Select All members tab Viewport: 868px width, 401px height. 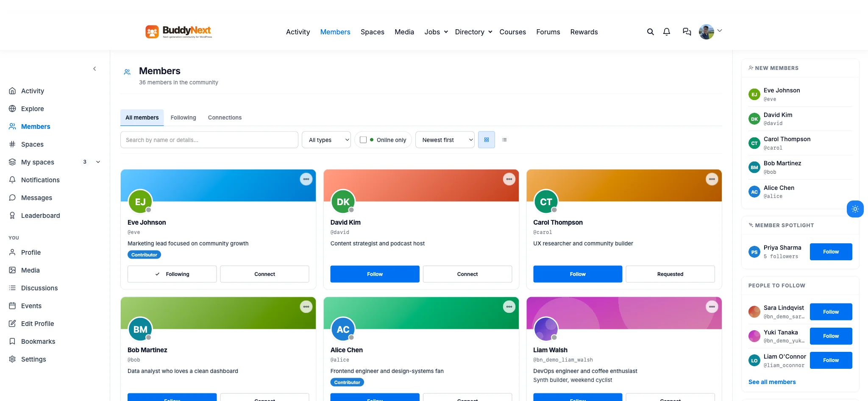coord(142,118)
